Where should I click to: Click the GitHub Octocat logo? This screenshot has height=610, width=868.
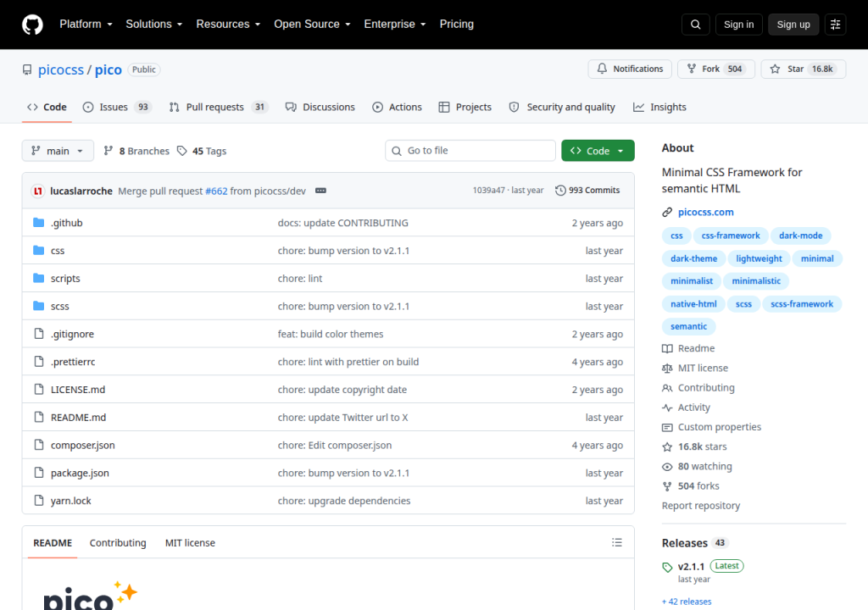(32, 25)
